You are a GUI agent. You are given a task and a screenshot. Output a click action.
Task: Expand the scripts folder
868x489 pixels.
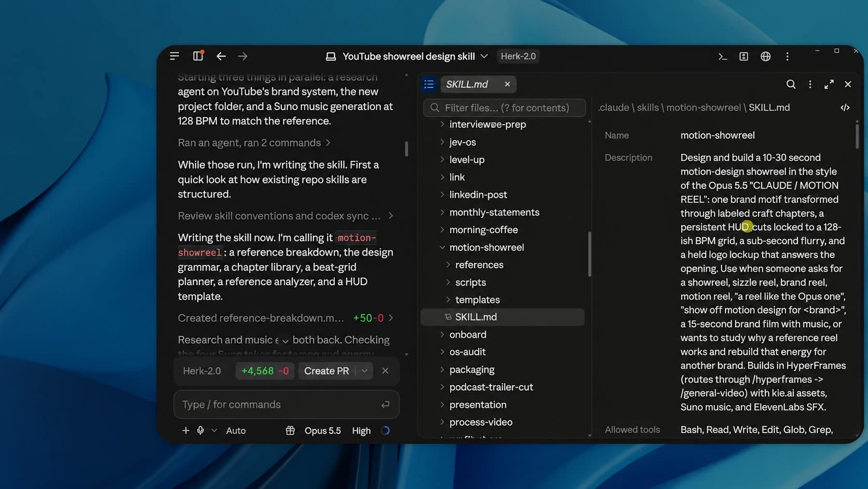(x=448, y=282)
